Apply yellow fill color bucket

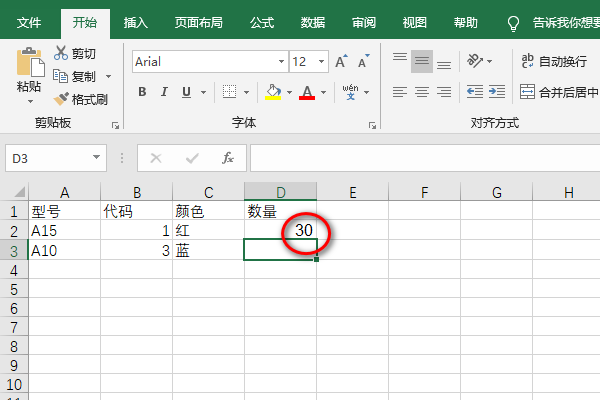[x=273, y=92]
